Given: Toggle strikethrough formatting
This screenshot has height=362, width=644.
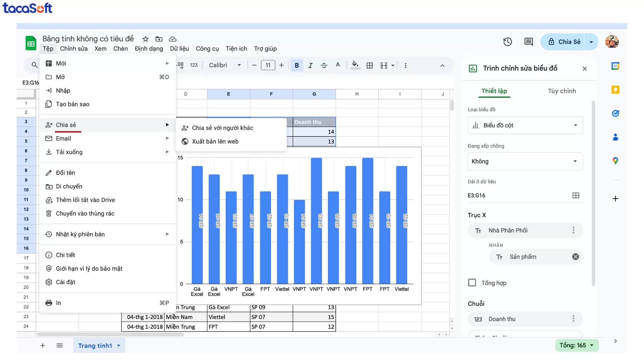Looking at the screenshot, I should pyautogui.click(x=324, y=65).
